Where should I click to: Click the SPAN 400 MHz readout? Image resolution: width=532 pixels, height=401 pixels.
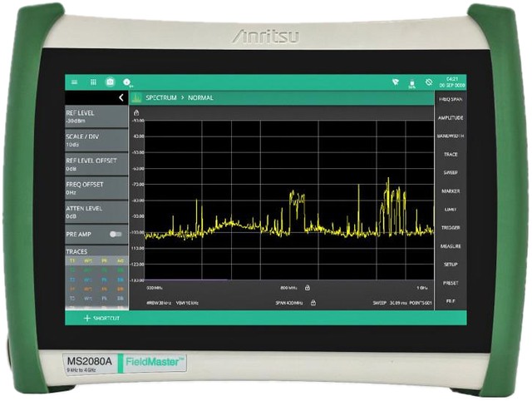(289, 303)
